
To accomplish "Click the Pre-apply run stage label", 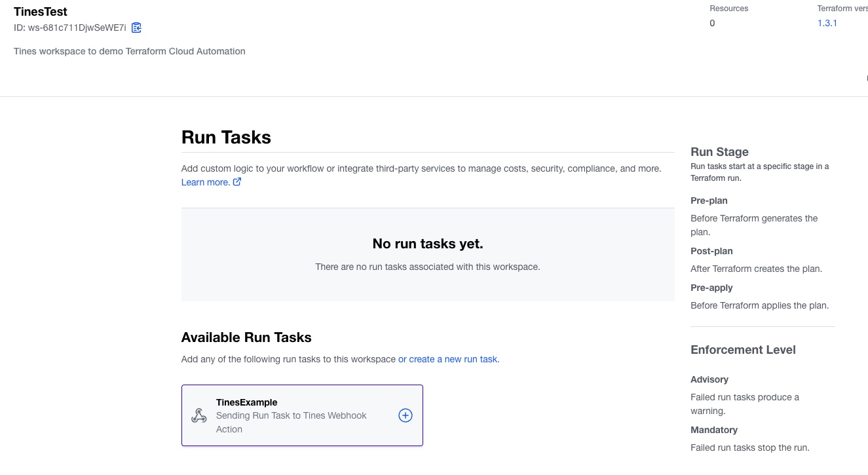I will pyautogui.click(x=711, y=288).
